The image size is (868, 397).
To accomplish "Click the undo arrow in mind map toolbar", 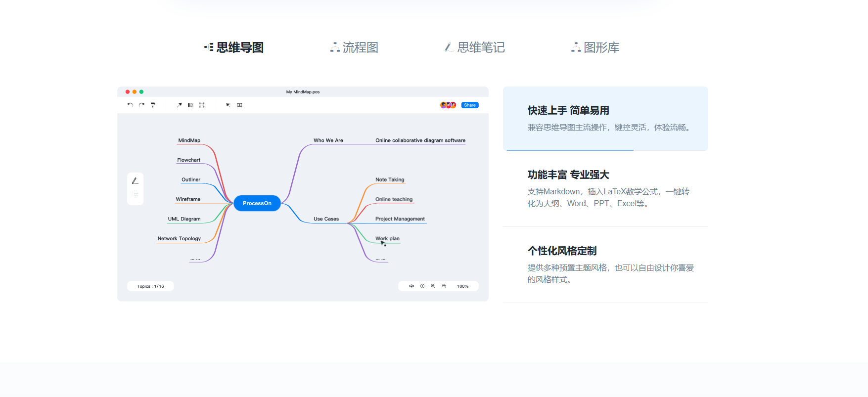I will (130, 105).
